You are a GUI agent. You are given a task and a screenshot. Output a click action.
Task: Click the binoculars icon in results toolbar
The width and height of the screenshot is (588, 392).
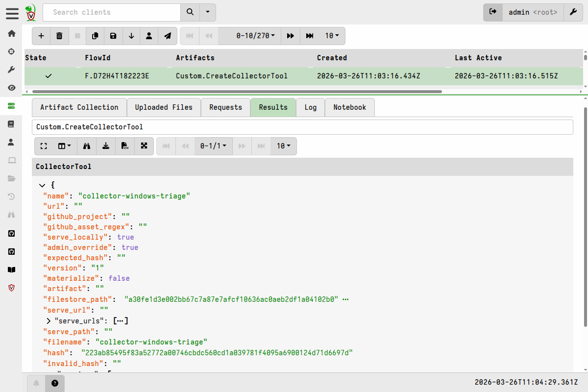(87, 146)
